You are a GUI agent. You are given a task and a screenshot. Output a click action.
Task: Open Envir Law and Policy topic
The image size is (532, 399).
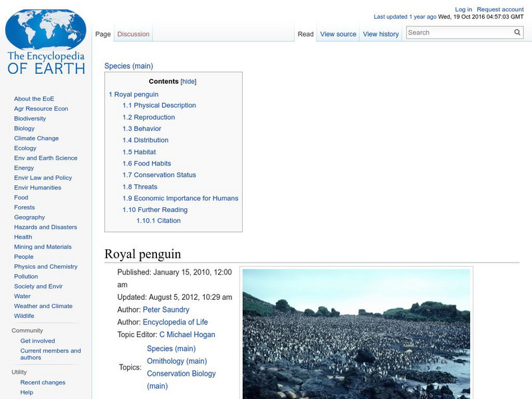pos(43,178)
